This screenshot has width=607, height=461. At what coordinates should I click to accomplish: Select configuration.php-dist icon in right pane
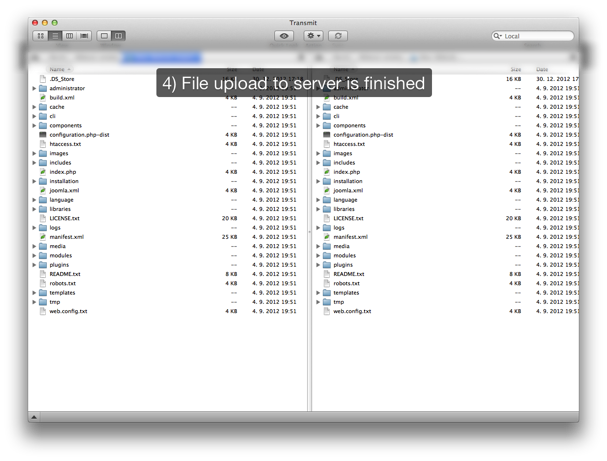[327, 135]
